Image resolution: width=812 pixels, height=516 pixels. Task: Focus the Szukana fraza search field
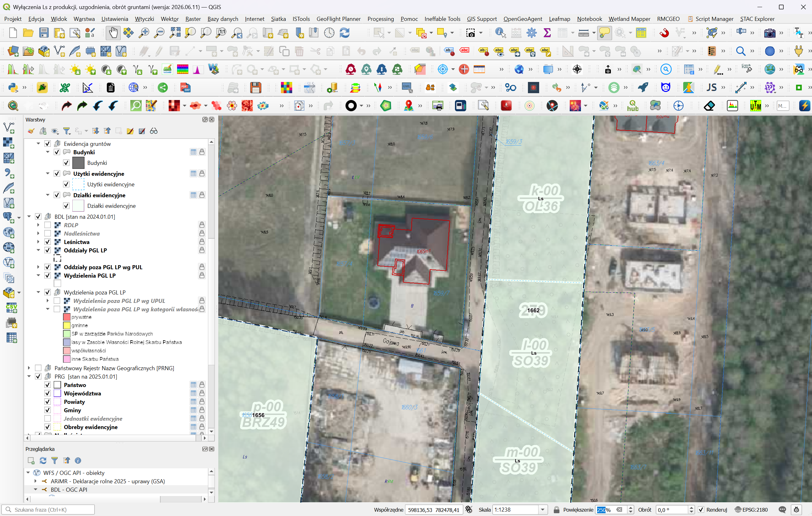pyautogui.click(x=48, y=509)
